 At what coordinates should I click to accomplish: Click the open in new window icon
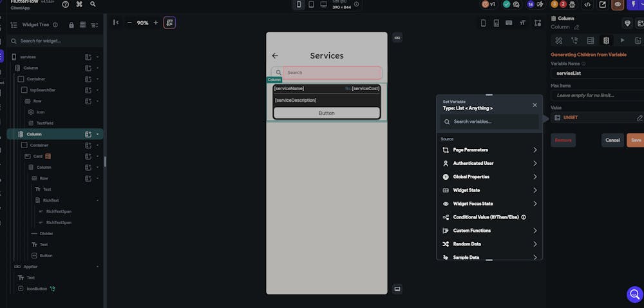click(603, 5)
